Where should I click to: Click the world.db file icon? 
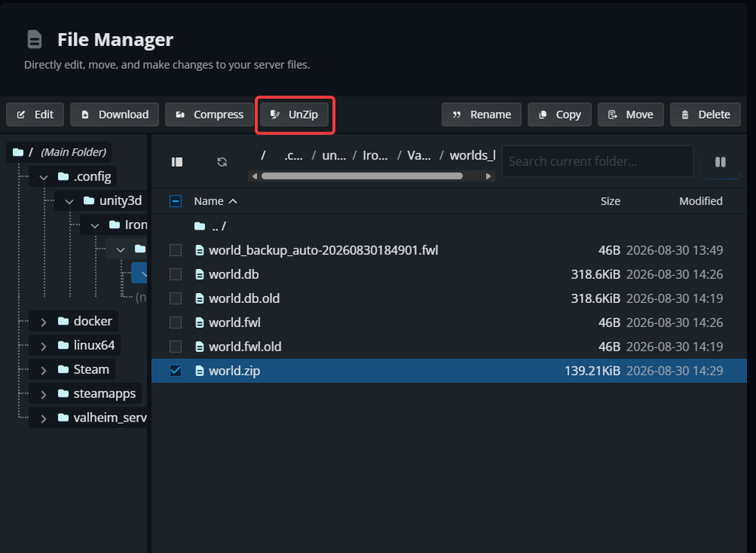click(199, 274)
